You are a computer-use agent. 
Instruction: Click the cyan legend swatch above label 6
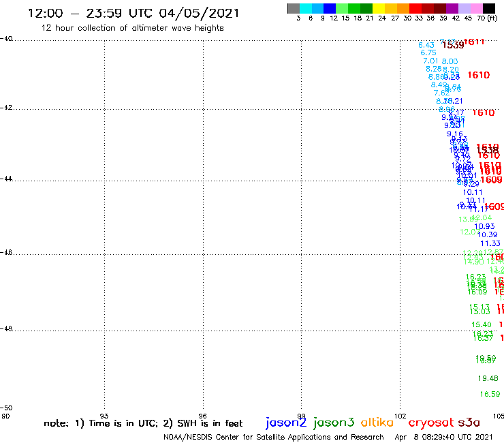coord(305,8)
